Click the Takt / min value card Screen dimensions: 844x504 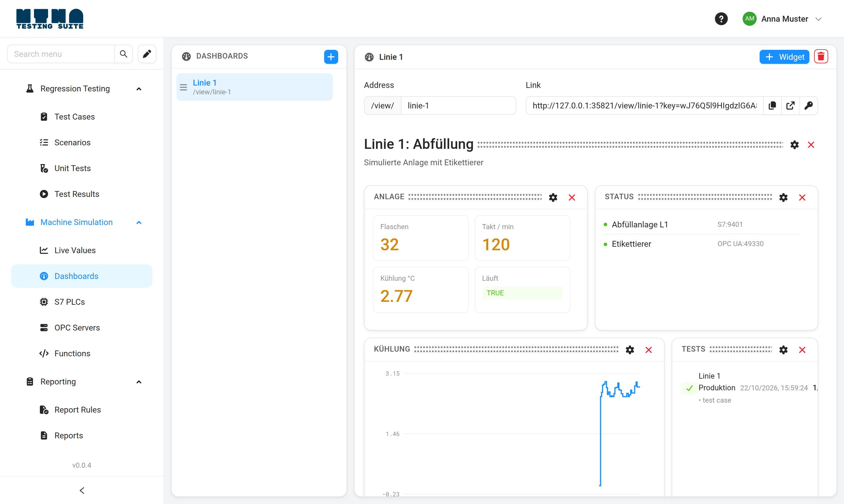(x=522, y=238)
